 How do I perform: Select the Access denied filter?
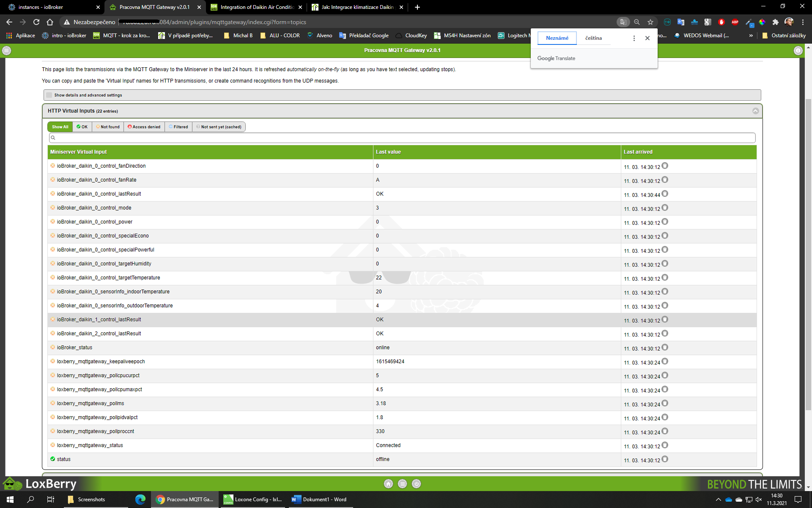coord(144,127)
